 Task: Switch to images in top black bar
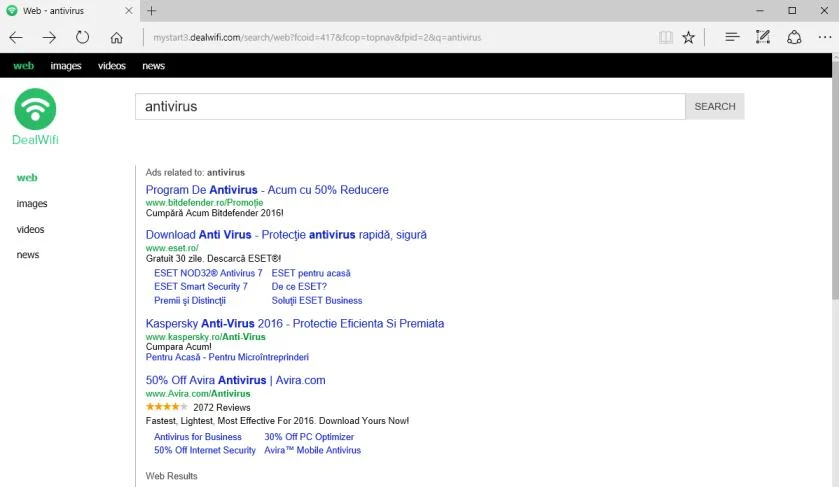(x=66, y=66)
